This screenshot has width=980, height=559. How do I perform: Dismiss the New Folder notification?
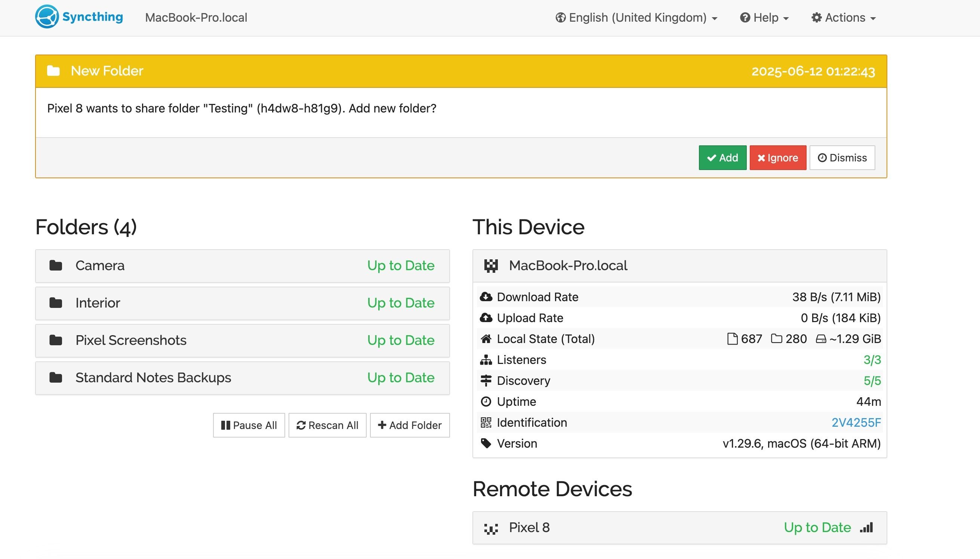[842, 157]
